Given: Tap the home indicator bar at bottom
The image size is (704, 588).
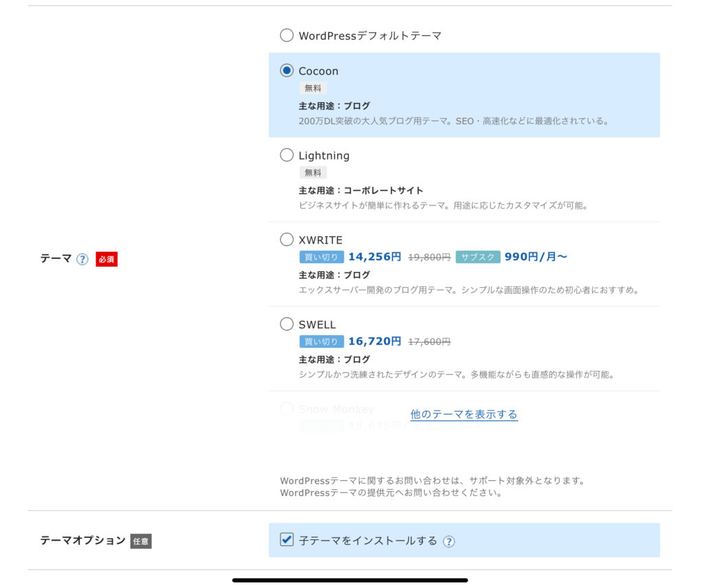Looking at the screenshot, I should click(350, 580).
